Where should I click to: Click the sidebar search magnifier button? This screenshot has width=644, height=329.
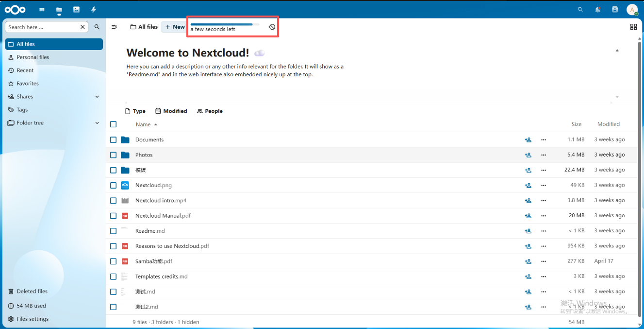(x=97, y=27)
